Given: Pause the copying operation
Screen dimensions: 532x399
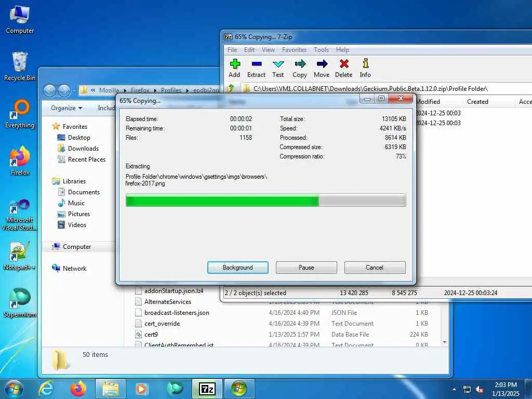Looking at the screenshot, I should [x=307, y=268].
